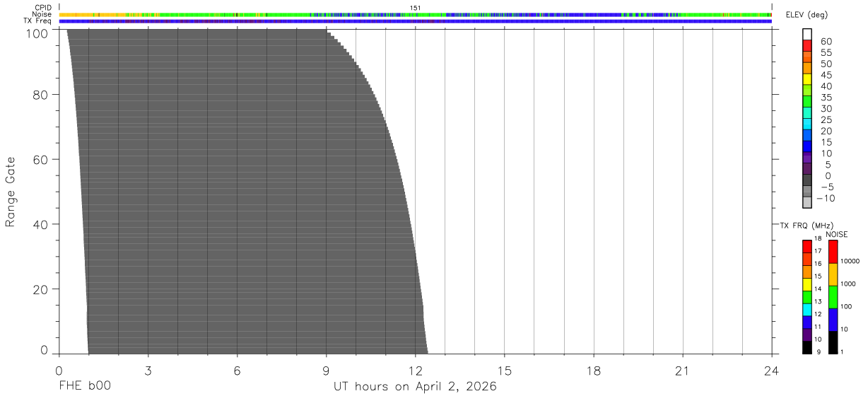Click the blue segment of the NOISE colorbar
868x401 pixels.
tap(833, 320)
